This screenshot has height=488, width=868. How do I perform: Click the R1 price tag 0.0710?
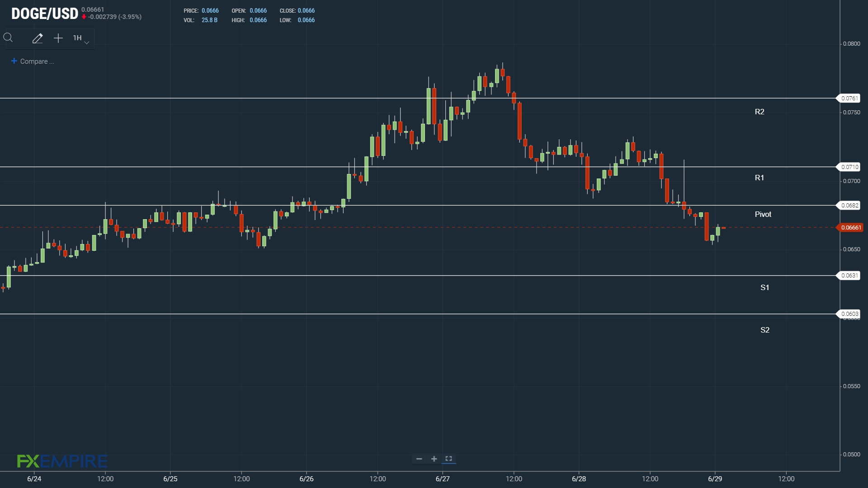point(849,167)
